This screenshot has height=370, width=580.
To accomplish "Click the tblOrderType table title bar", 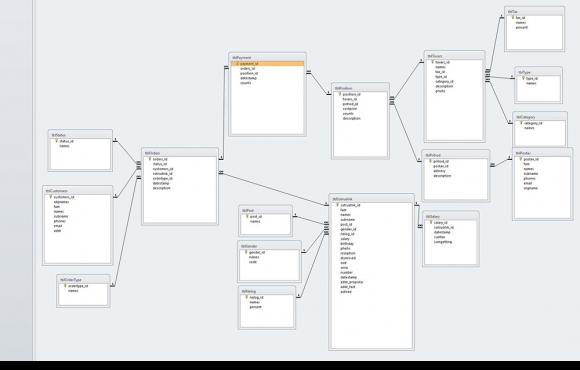I will (x=83, y=280).
